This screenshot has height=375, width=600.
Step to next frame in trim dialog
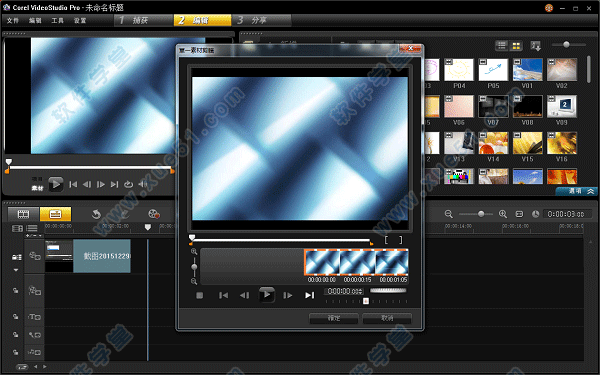pos(288,295)
